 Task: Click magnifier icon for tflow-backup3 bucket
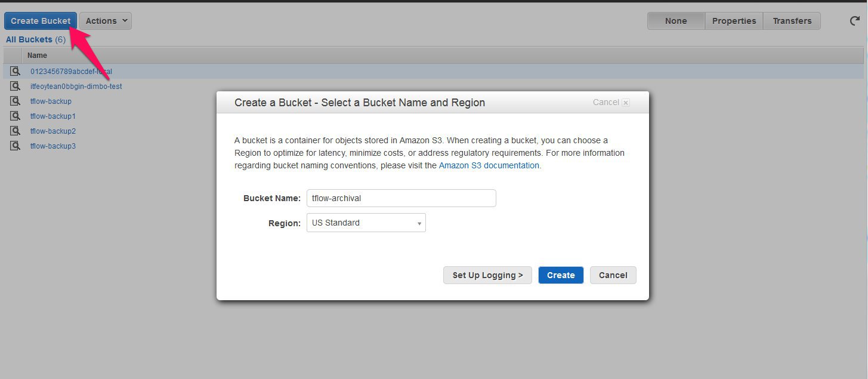point(15,146)
